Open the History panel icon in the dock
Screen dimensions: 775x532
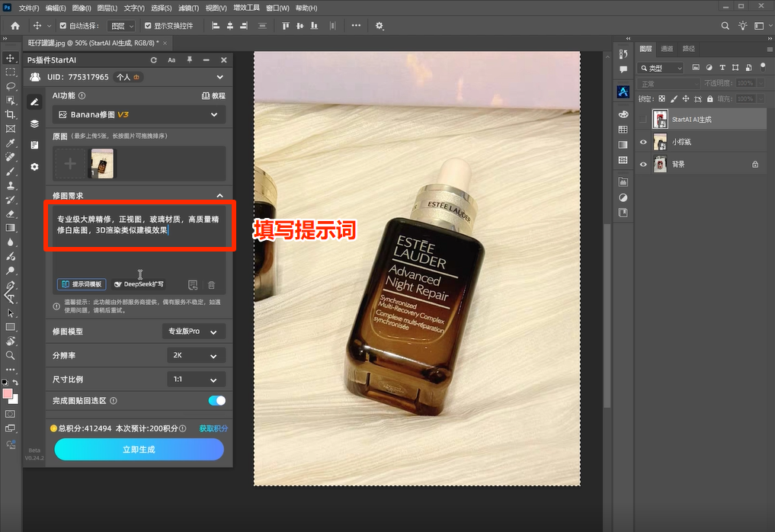(623, 54)
